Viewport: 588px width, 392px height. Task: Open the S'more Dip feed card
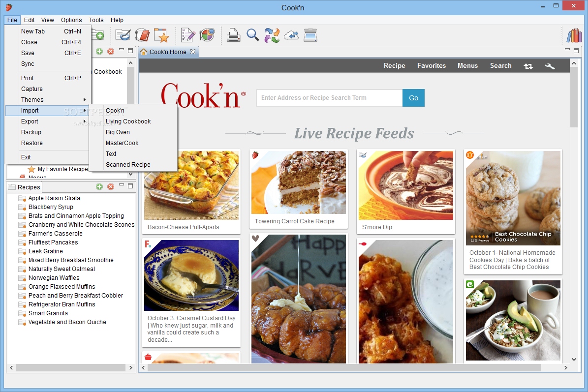pos(406,191)
